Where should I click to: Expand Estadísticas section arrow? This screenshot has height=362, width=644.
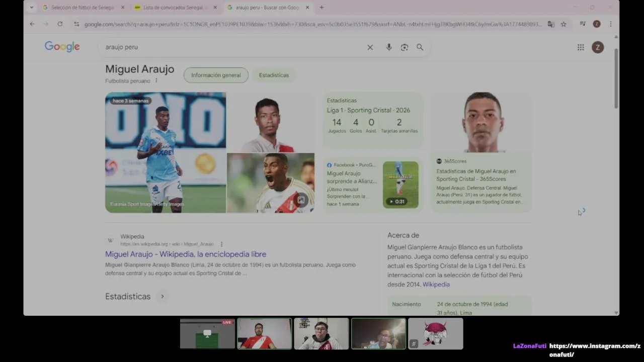(163, 297)
